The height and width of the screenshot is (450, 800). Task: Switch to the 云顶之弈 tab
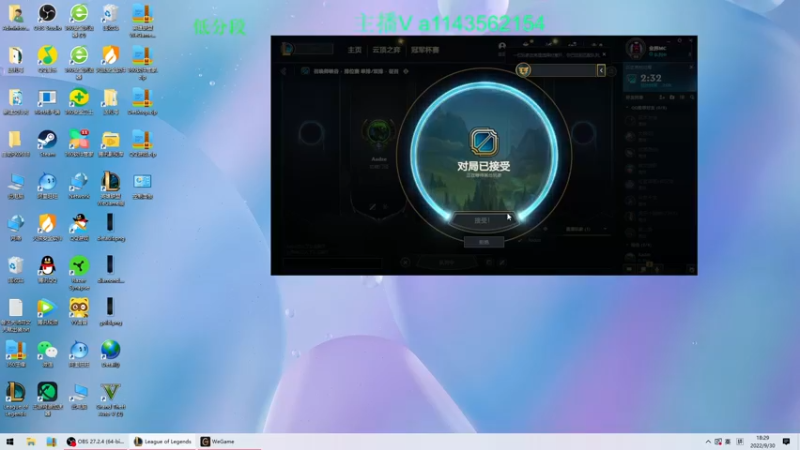coord(386,50)
